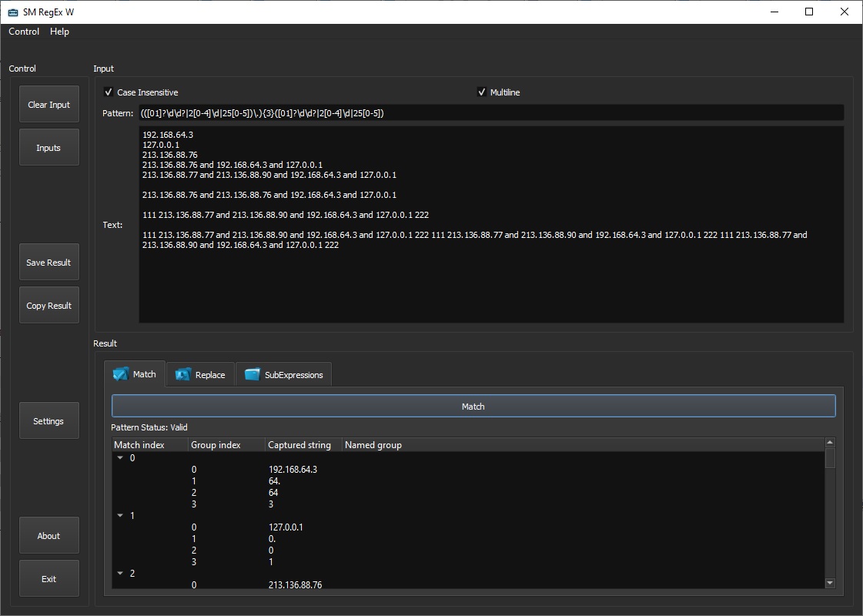Switch to the Replace tab
The height and width of the screenshot is (616, 863).
[x=200, y=374]
